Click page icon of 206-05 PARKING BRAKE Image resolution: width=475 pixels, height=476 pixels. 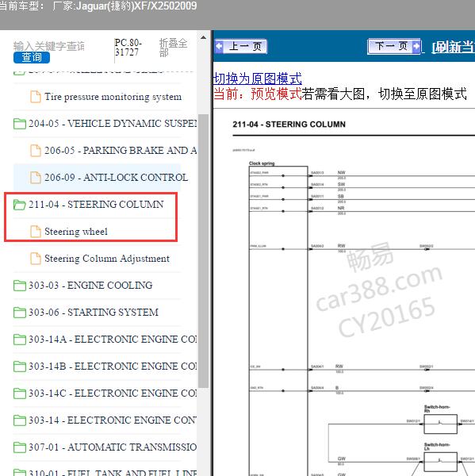[36, 151]
